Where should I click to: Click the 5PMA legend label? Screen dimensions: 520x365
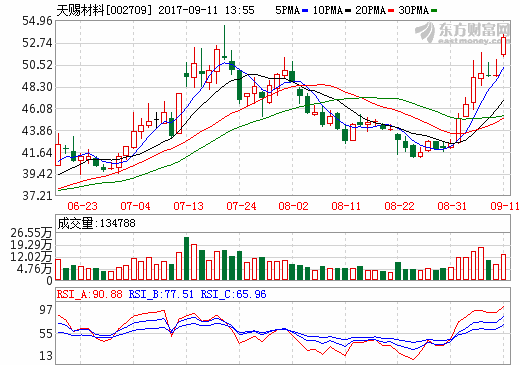coord(288,10)
